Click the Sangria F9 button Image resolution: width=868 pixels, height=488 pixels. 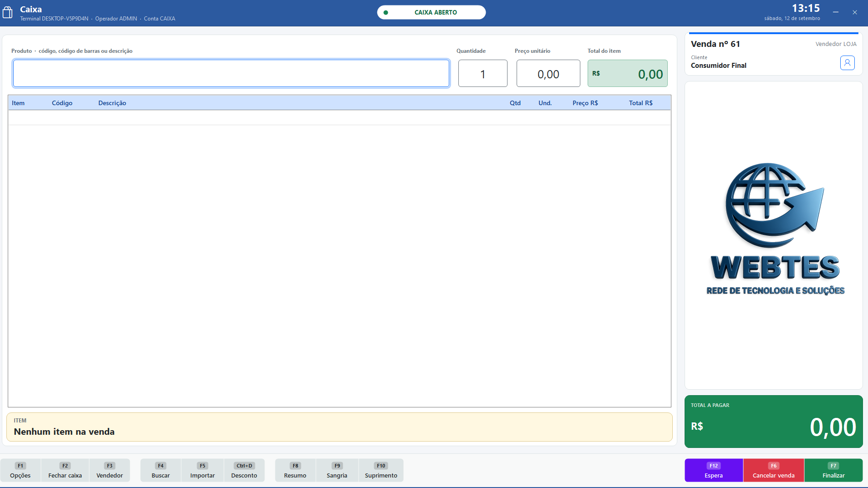[x=337, y=470]
